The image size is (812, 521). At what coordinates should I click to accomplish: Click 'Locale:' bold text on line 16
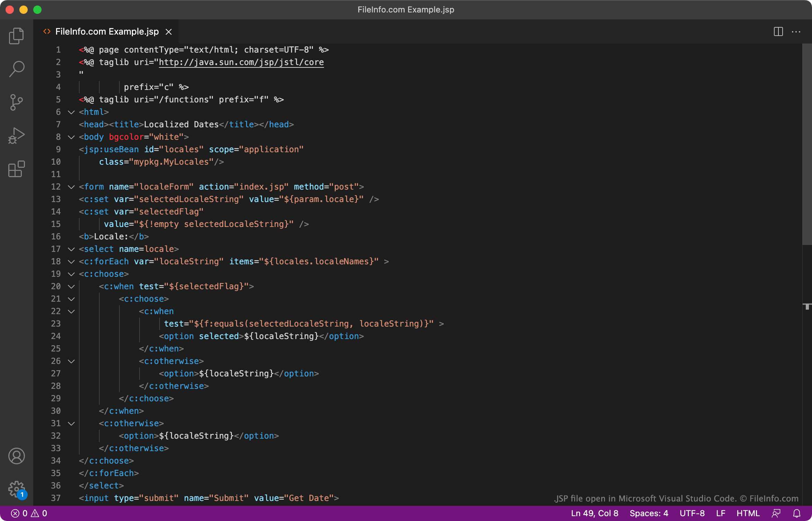(x=111, y=237)
